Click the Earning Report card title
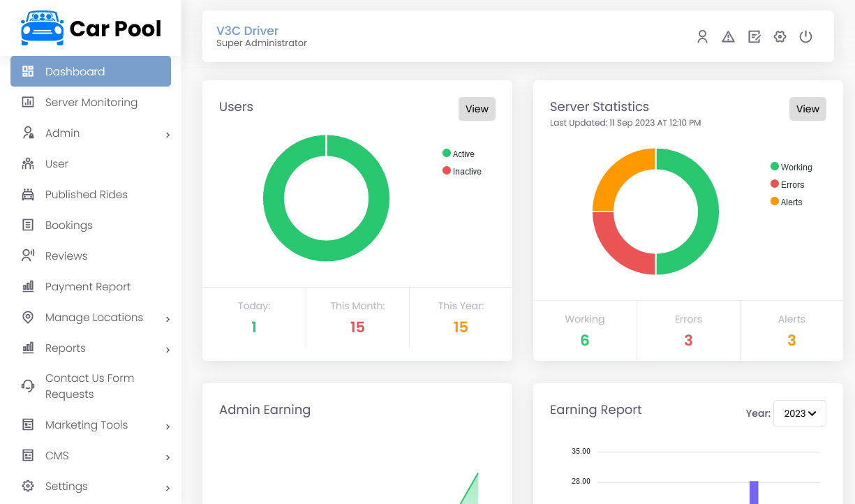 pyautogui.click(x=595, y=410)
